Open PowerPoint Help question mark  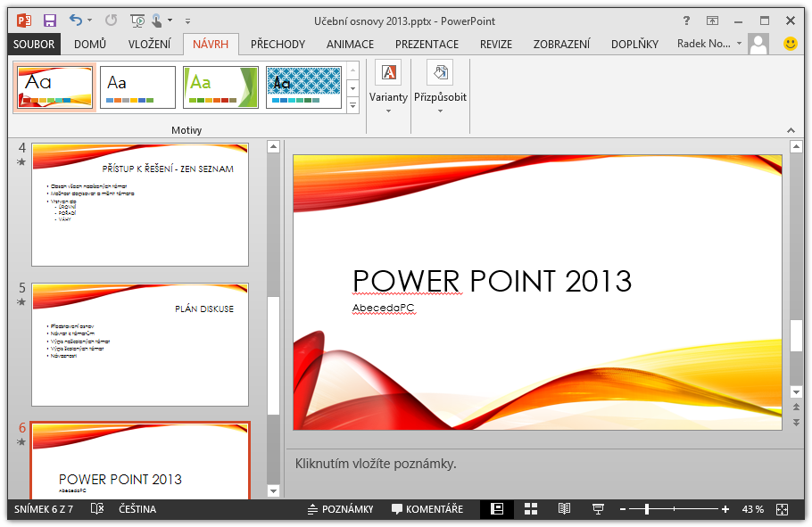(x=686, y=21)
